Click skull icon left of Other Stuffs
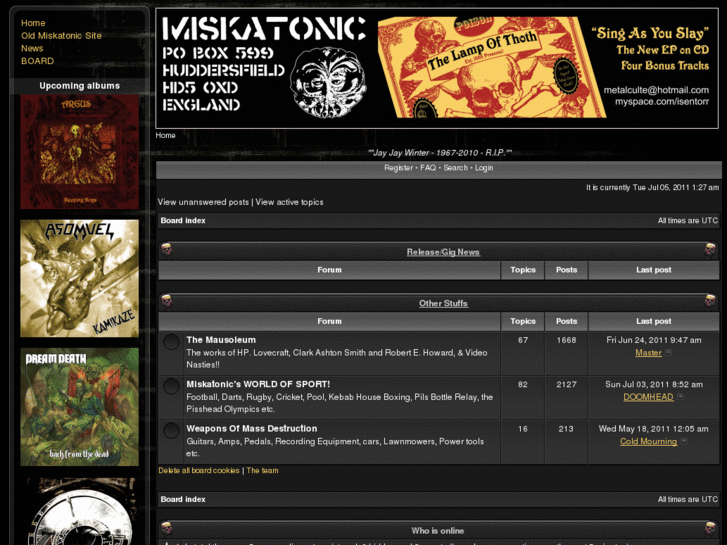727x545 pixels. [x=166, y=301]
